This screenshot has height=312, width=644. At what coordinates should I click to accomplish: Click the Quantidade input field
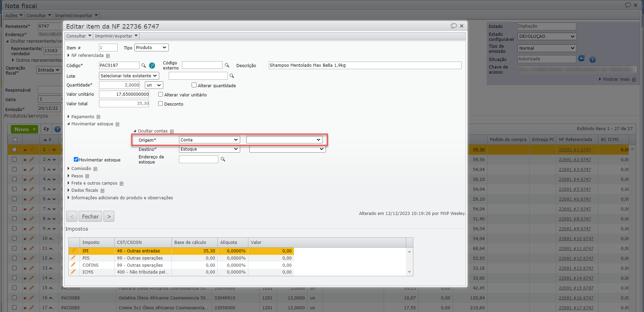[119, 85]
